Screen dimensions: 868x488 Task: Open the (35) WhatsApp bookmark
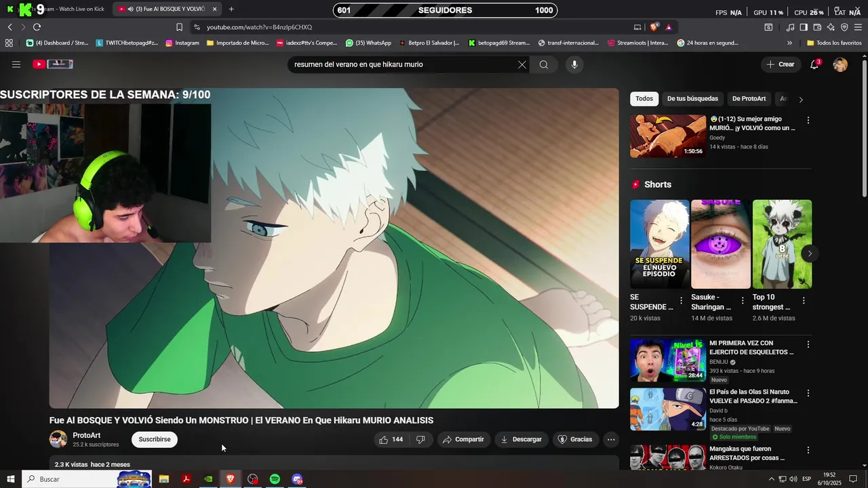pyautogui.click(x=368, y=43)
